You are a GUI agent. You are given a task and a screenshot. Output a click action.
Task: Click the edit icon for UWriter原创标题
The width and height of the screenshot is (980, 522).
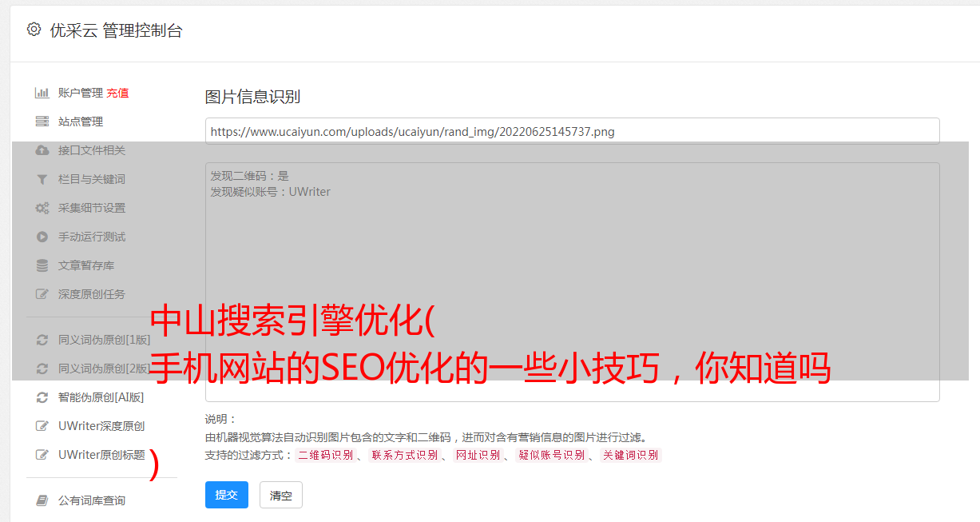pos(42,455)
